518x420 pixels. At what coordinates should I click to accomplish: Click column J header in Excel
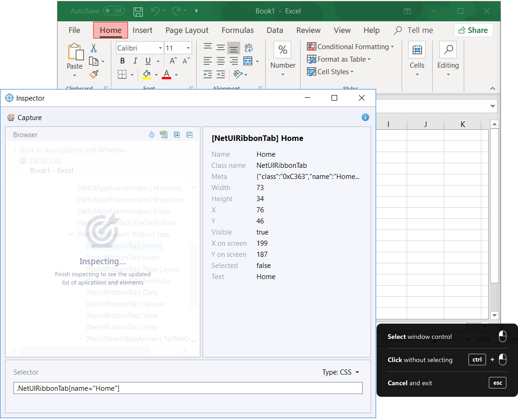tap(426, 125)
